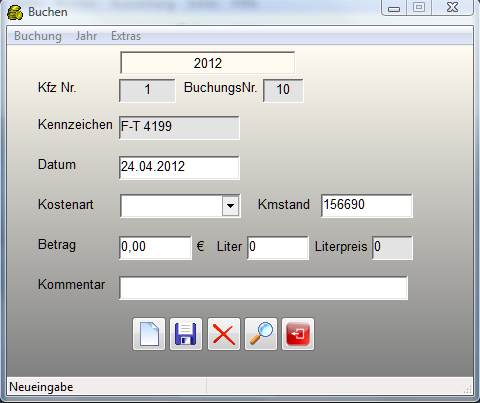480x403 pixels.
Task: Click the year 2012 display box
Action: [x=207, y=63]
